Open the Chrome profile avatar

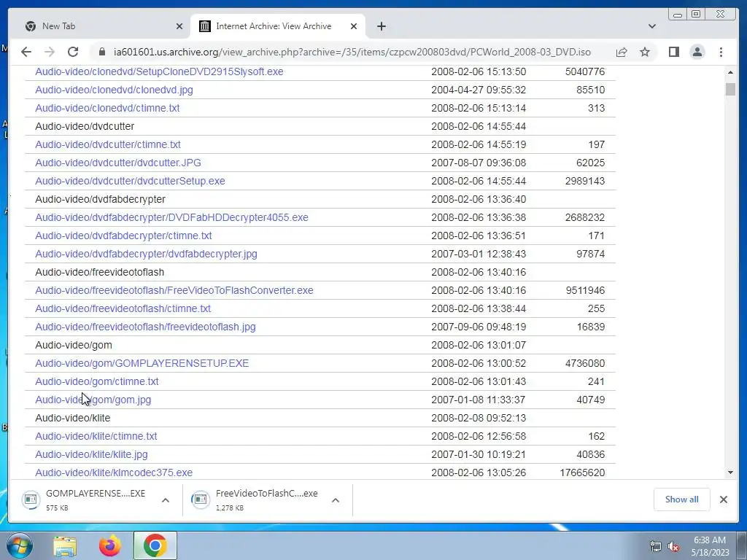(697, 52)
